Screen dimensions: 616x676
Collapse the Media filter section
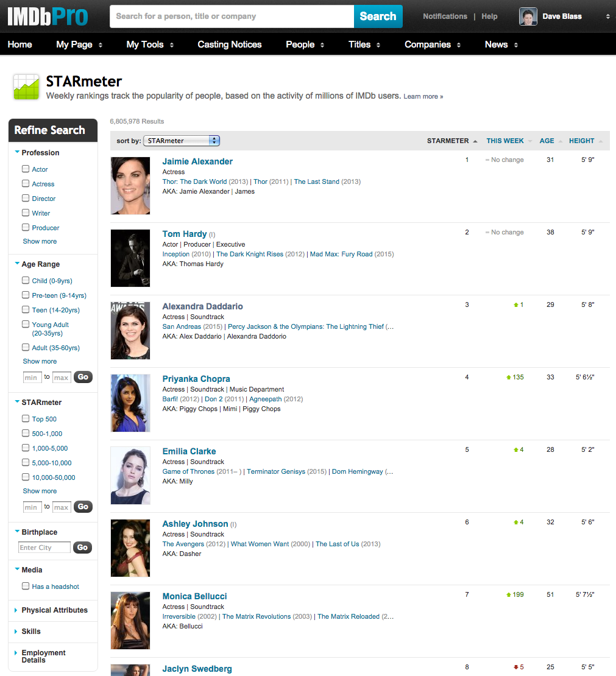pos(17,569)
